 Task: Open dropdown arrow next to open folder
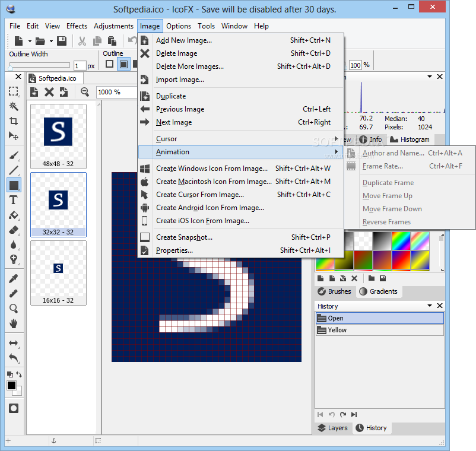pos(51,41)
